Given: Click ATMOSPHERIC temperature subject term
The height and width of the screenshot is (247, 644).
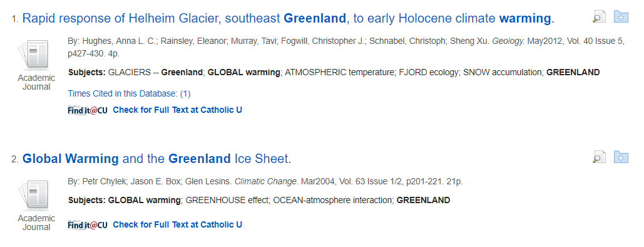Looking at the screenshot, I should (x=339, y=73).
